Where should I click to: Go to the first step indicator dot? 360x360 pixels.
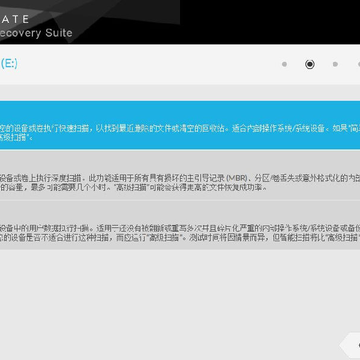284,64
